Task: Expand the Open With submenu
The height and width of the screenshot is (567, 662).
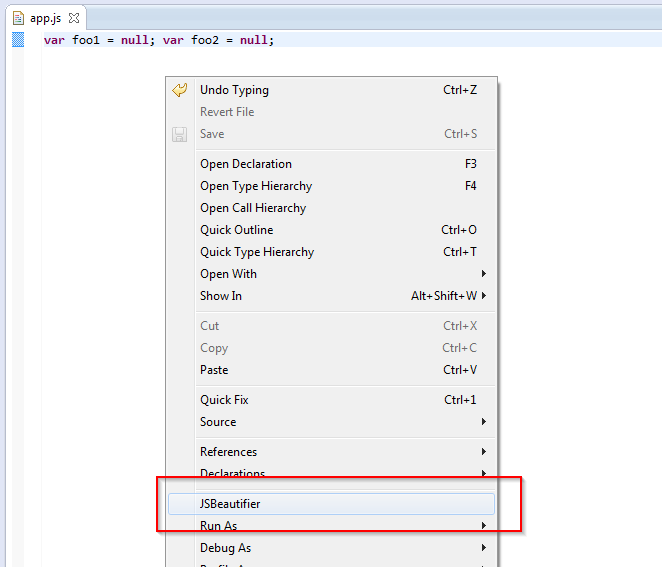Action: tap(331, 274)
